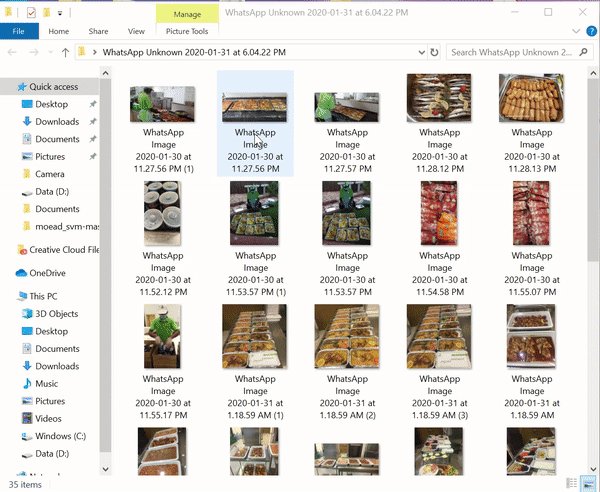Open moead_svm-master folder in sidebar

point(60,226)
